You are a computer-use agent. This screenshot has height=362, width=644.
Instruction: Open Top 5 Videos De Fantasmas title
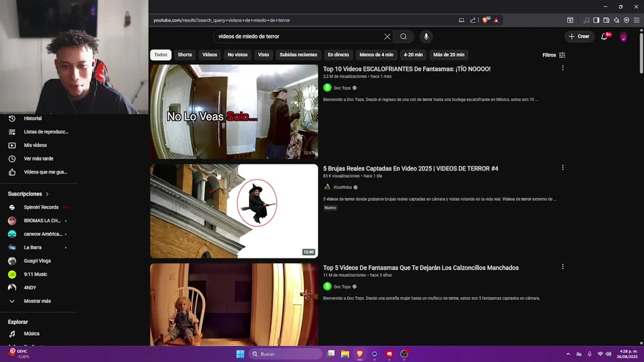coord(421,267)
